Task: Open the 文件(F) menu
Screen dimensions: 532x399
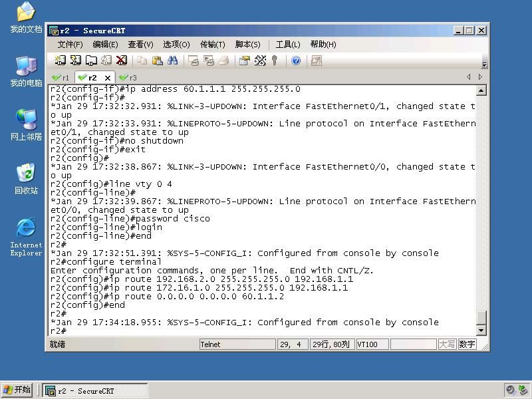Action: tap(70, 45)
